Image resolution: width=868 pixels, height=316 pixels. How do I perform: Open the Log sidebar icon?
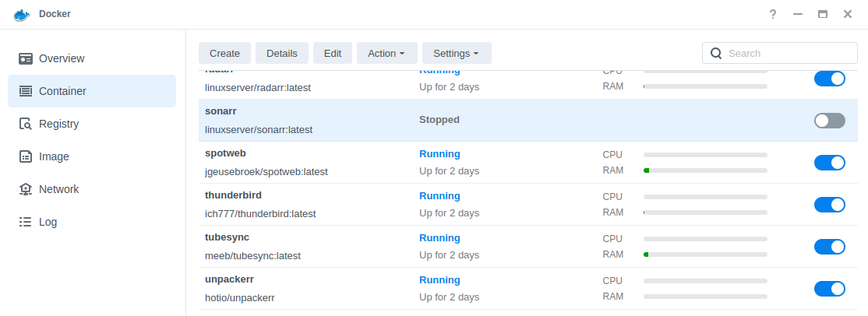[26, 222]
